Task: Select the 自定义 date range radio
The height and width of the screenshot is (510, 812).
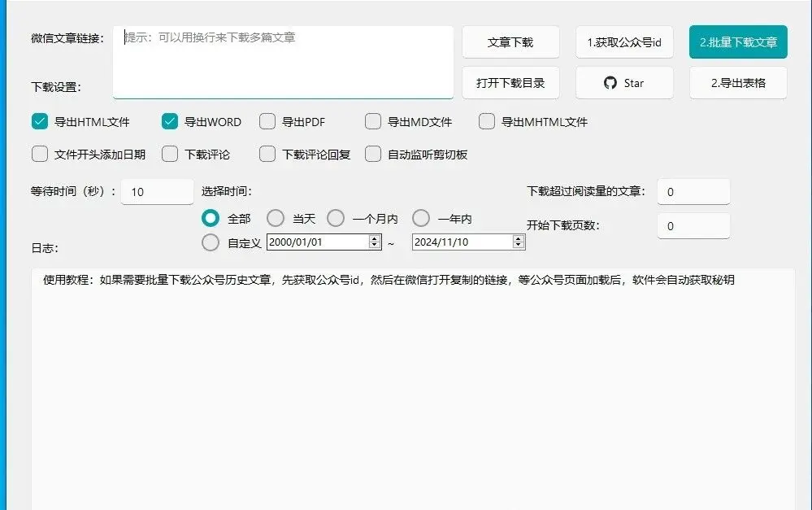Action: (x=211, y=242)
